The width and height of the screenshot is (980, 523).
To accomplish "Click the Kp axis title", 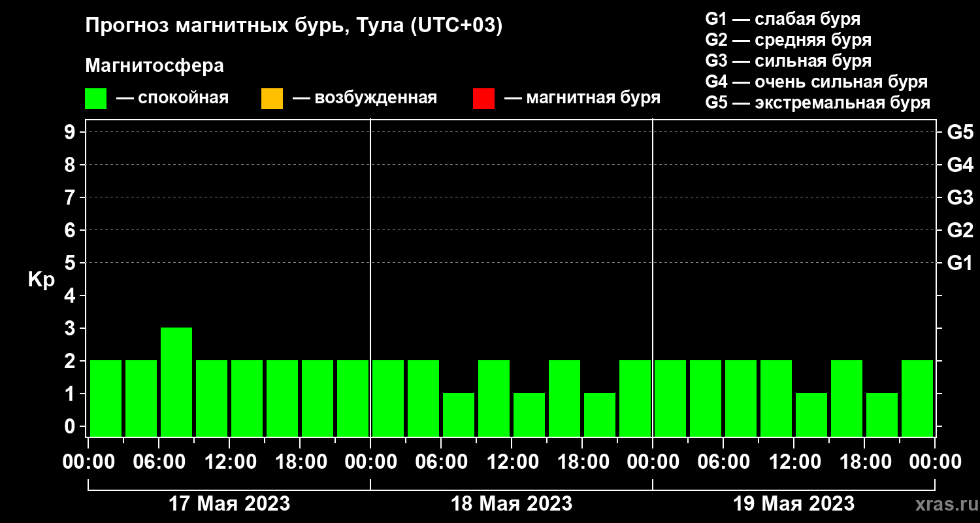I will (x=41, y=280).
